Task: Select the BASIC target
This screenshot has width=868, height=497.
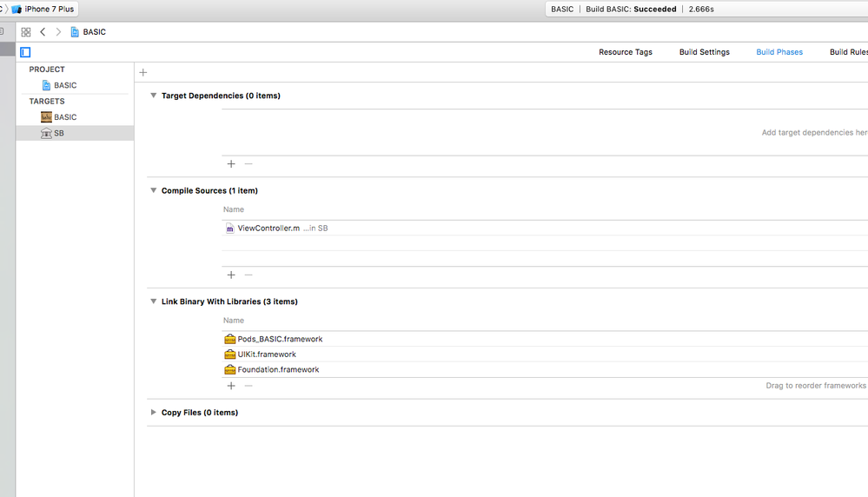Action: pos(64,117)
